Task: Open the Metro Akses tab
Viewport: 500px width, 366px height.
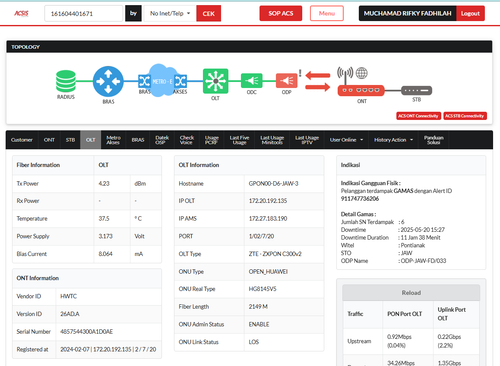Action: point(113,140)
